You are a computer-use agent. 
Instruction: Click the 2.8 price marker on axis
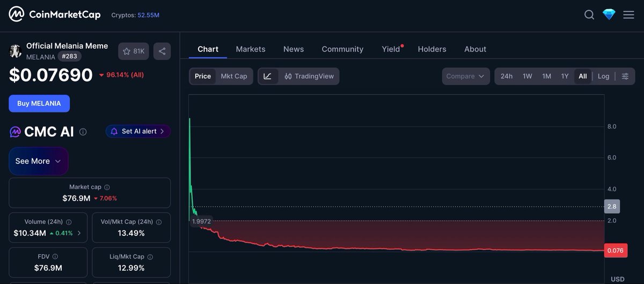pos(612,206)
